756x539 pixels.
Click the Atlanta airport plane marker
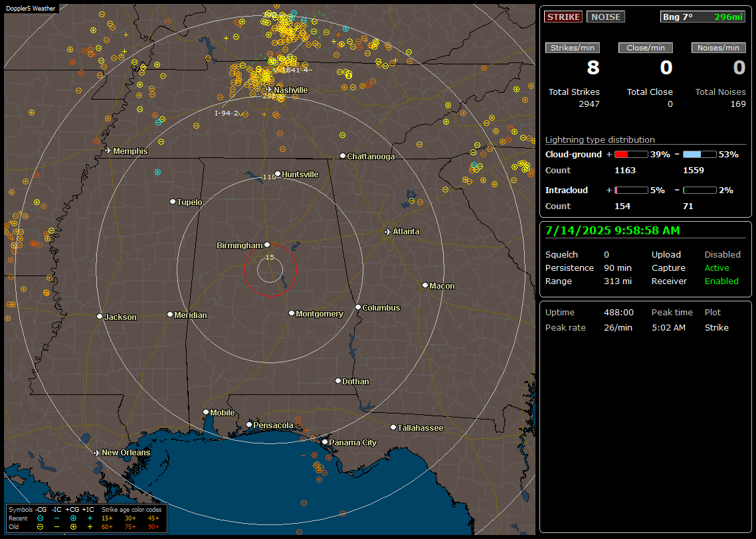388,232
